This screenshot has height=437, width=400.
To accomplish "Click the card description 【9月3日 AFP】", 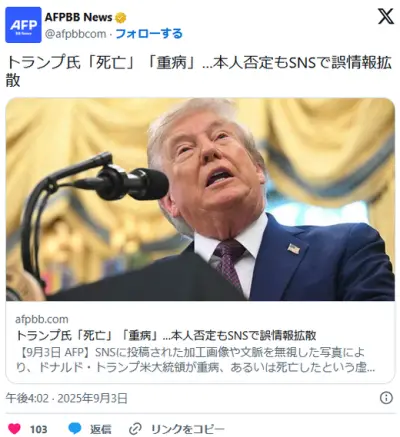I will pyautogui.click(x=195, y=360).
